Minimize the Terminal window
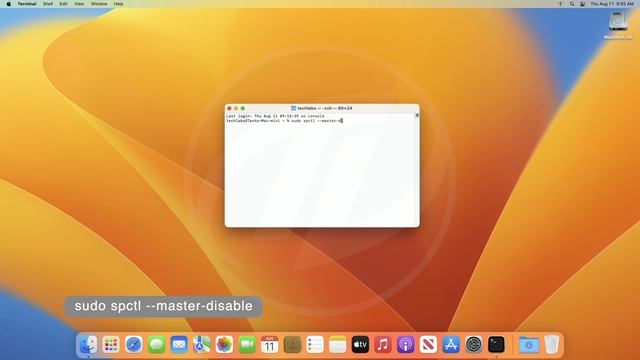 236,108
